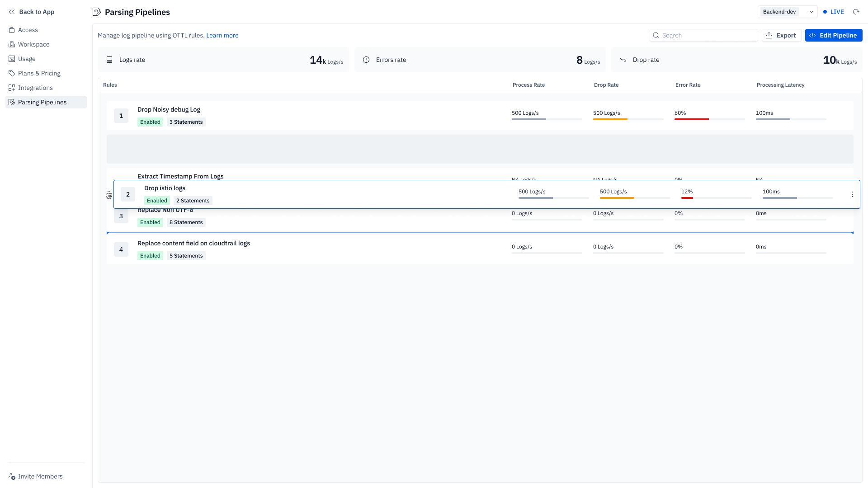This screenshot has width=868, height=488.
Task: Click the refresh icon next to LIVE
Action: point(856,12)
